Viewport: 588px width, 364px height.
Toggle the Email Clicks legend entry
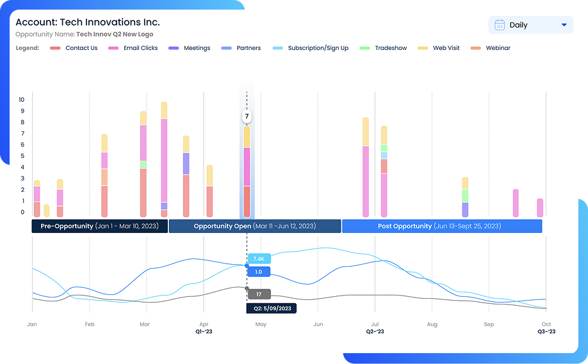click(133, 48)
